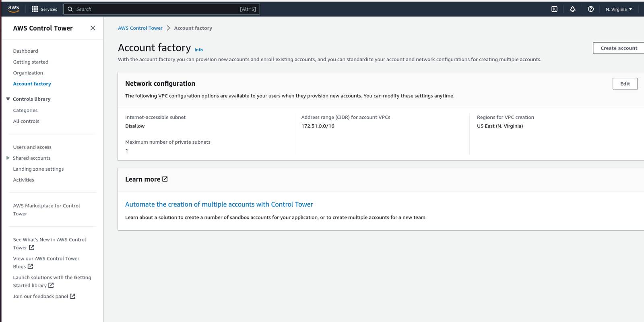Open the automate multiple accounts article link
Viewport: 644px width, 322px height.
pyautogui.click(x=219, y=204)
